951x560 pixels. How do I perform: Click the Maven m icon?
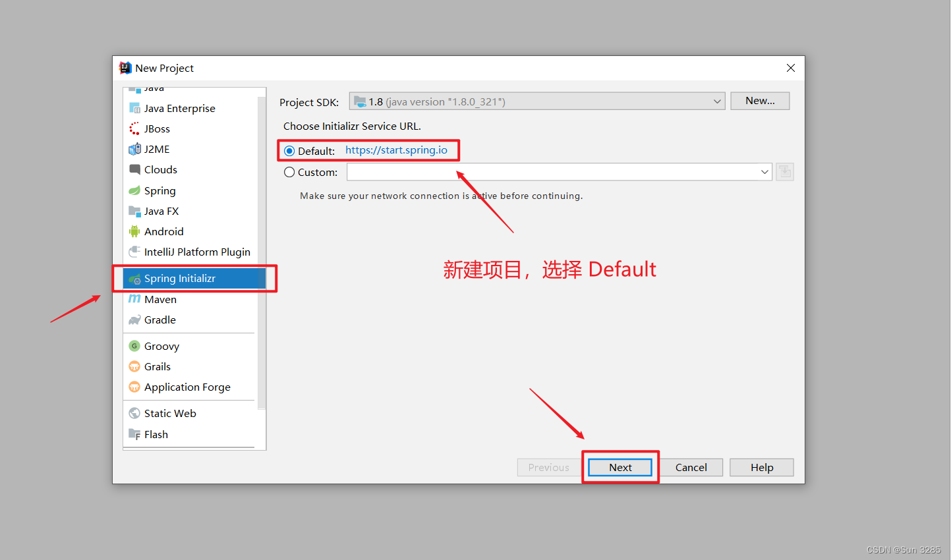[x=134, y=298]
